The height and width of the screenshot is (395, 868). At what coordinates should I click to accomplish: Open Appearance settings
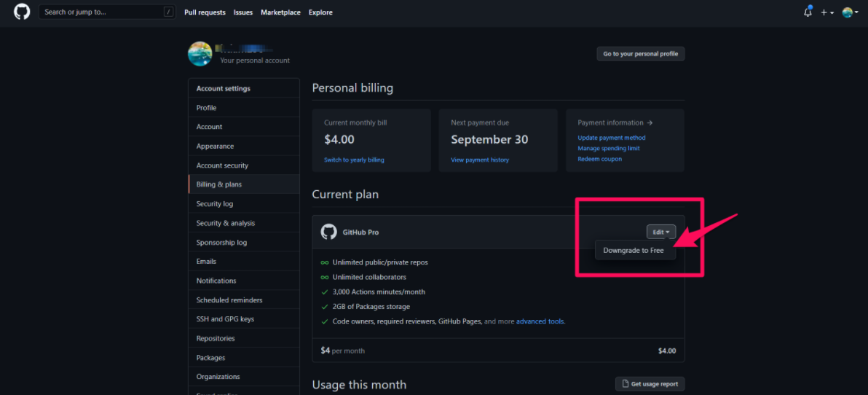tap(243, 146)
